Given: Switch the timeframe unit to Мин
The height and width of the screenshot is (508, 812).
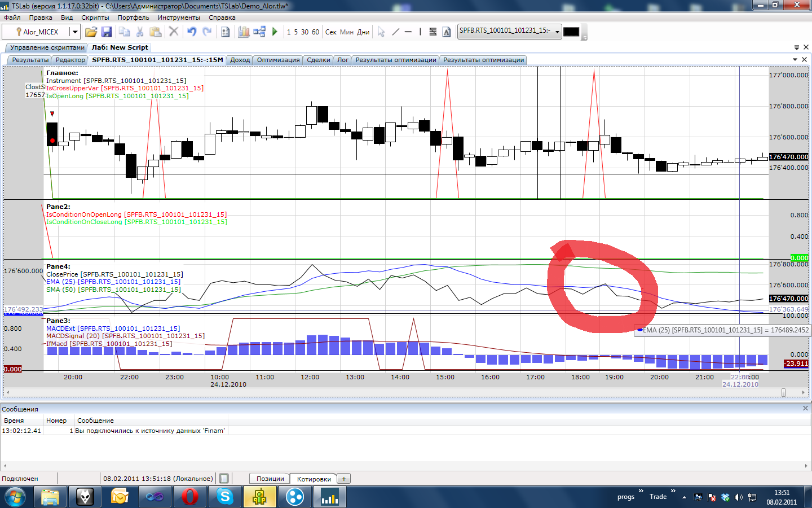Looking at the screenshot, I should tap(347, 32).
